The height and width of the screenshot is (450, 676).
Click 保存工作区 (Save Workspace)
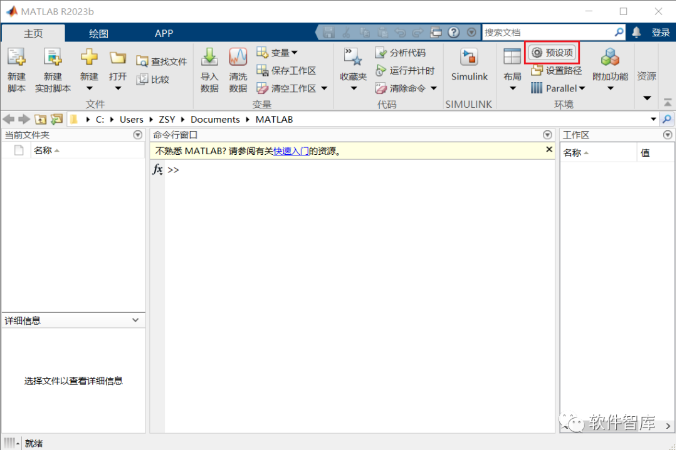coord(286,70)
